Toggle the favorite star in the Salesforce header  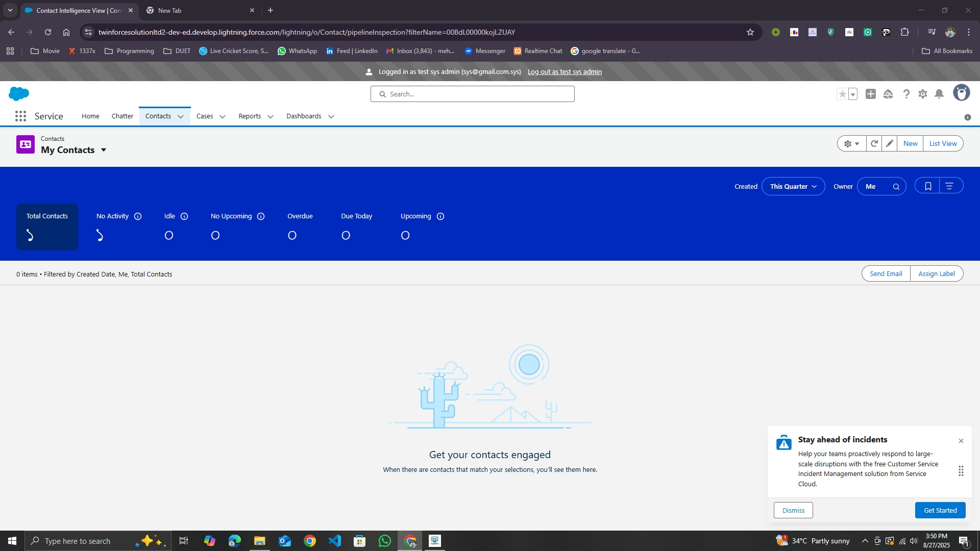click(842, 94)
